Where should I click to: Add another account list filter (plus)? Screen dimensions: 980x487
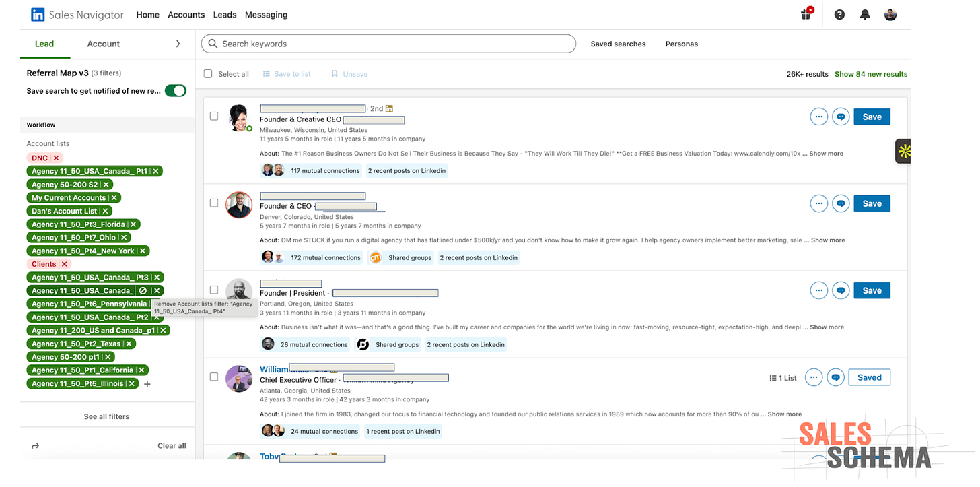click(x=147, y=384)
